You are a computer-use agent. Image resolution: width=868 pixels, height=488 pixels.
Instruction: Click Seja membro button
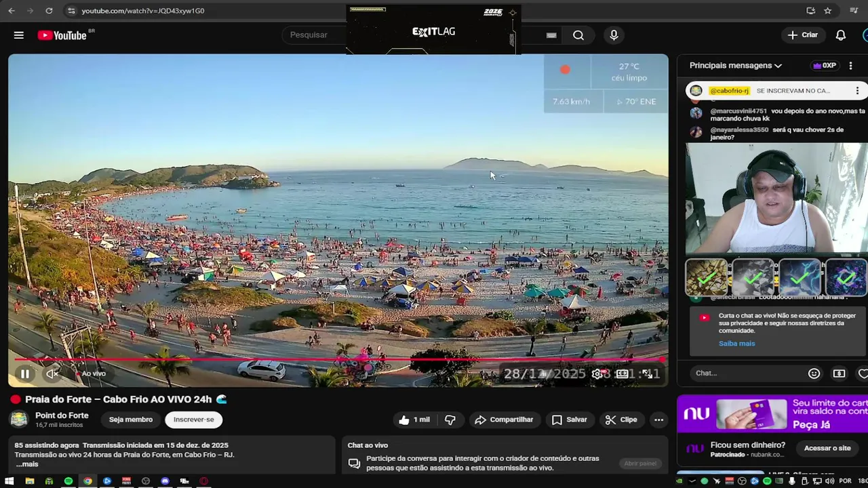131,420
